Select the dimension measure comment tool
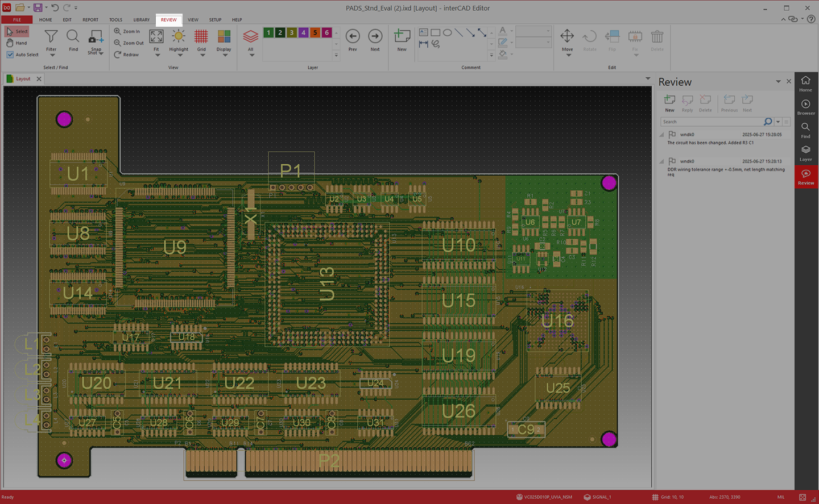This screenshot has width=819, height=504. [424, 44]
